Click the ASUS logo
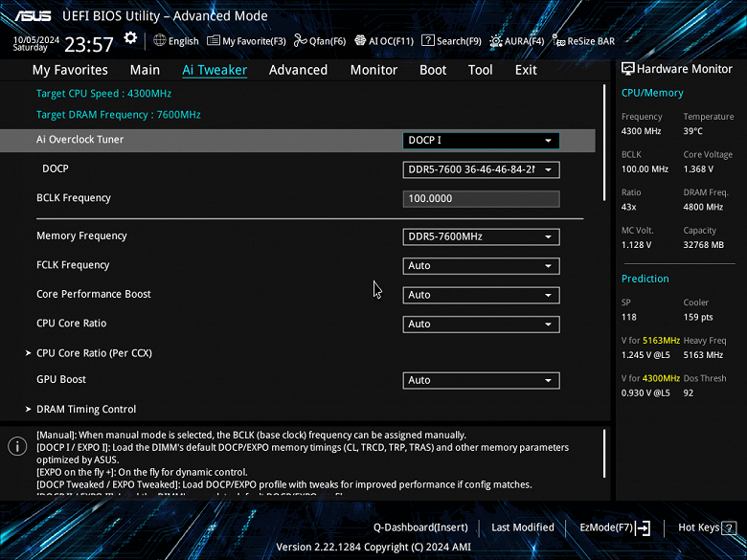747x560 pixels. 33,15
